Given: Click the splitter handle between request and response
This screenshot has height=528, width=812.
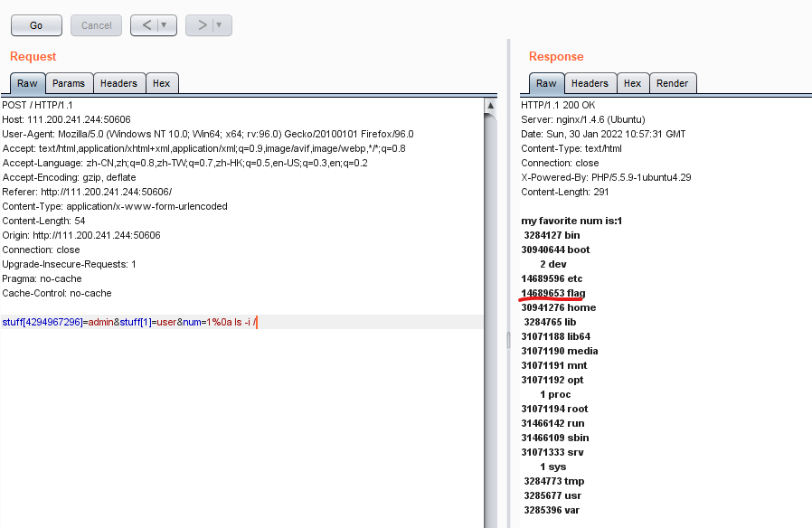Looking at the screenshot, I should click(508, 340).
